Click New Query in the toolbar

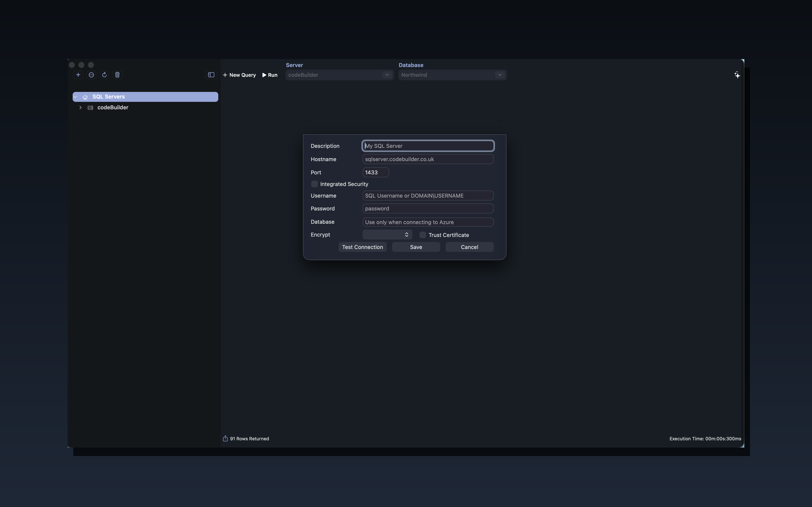[x=239, y=75]
